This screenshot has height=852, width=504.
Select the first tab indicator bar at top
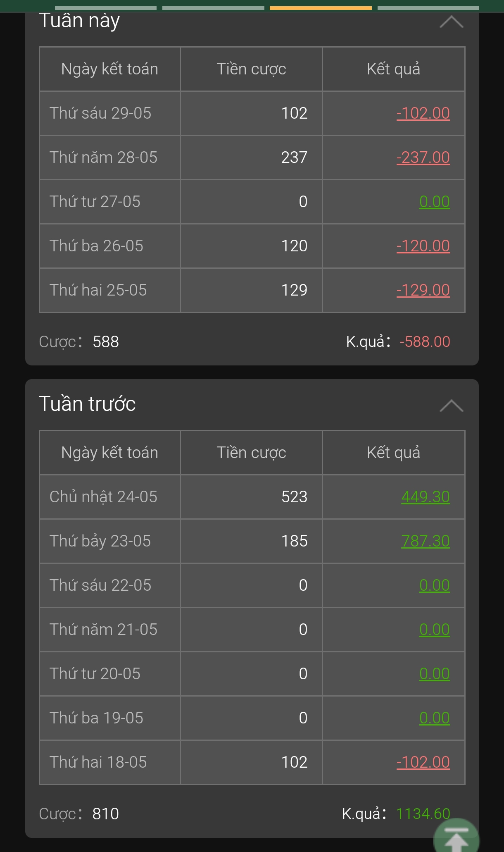coord(106,8)
